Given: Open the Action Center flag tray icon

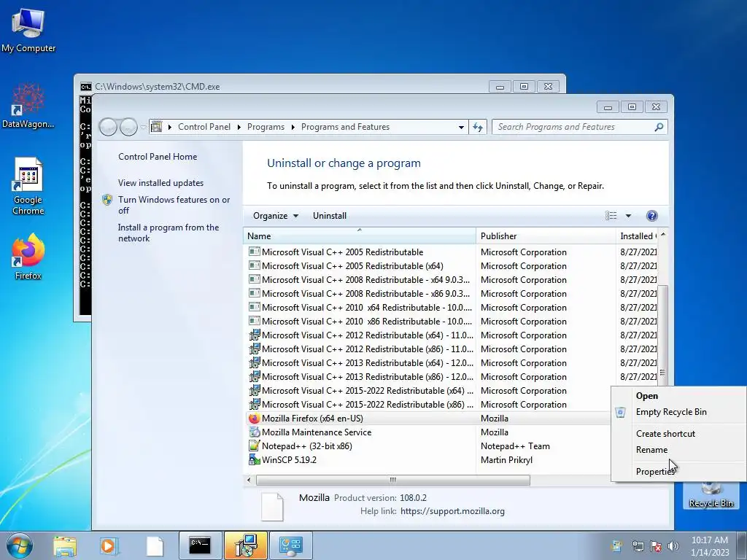Looking at the screenshot, I should (x=656, y=546).
